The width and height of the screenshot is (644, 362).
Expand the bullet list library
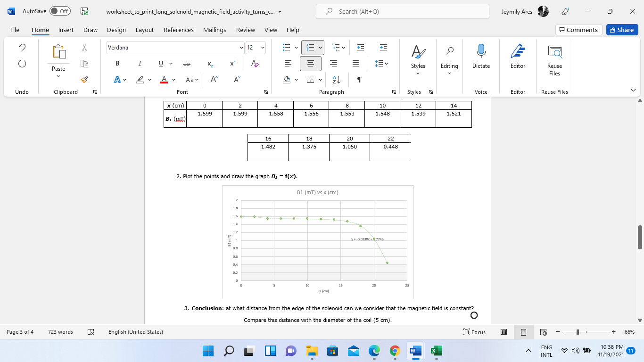[296, 48]
